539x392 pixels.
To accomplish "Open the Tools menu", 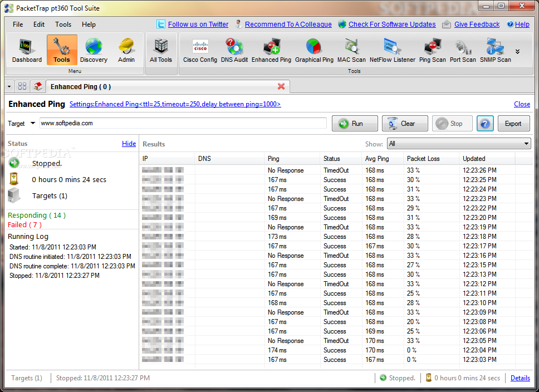I will [x=63, y=24].
